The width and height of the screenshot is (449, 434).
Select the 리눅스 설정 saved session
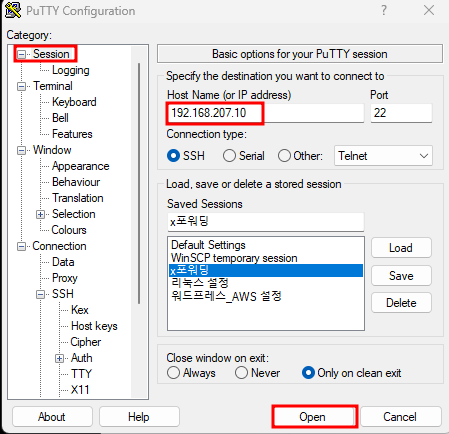coord(266,283)
